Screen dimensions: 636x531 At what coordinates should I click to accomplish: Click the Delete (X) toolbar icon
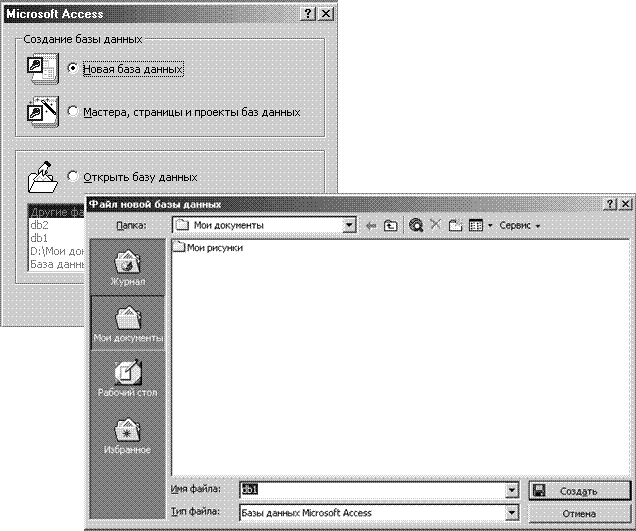pos(436,224)
